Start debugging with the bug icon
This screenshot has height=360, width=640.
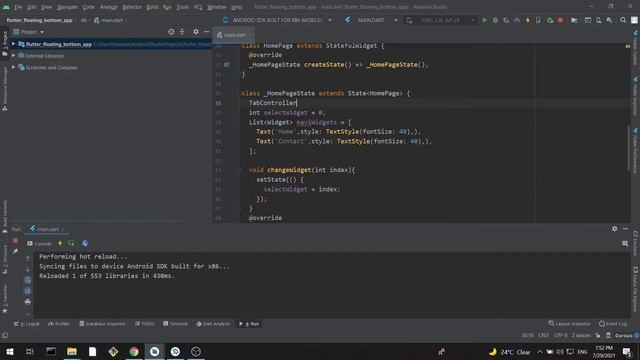[495, 20]
